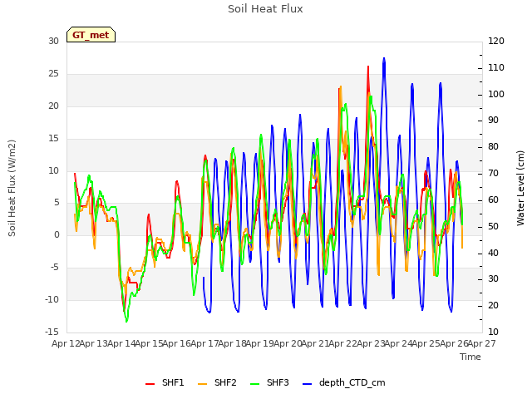Click the 30 tick on left axis

(x=53, y=41)
